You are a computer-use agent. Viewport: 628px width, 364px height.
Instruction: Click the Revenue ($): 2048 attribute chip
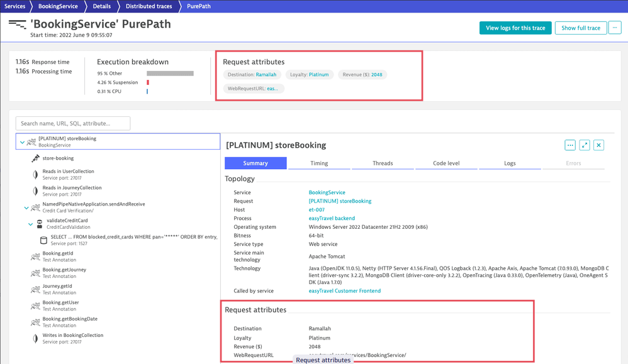pyautogui.click(x=362, y=74)
